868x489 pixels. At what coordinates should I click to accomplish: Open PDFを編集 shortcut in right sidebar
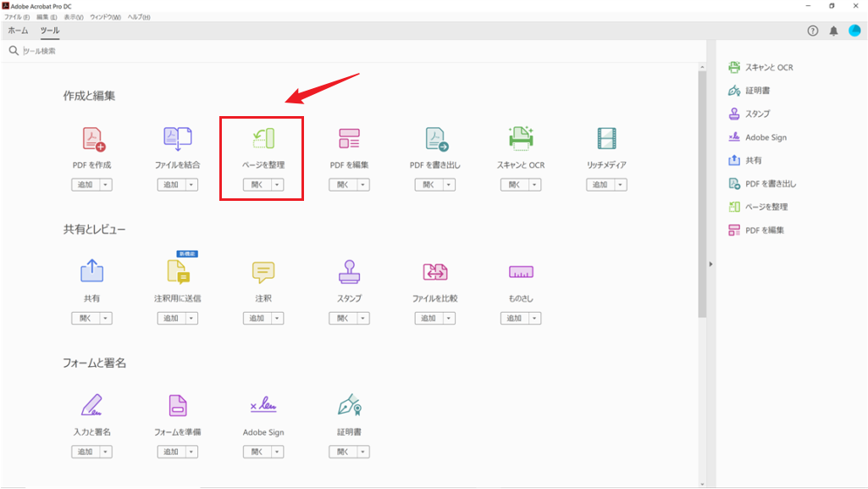point(757,231)
